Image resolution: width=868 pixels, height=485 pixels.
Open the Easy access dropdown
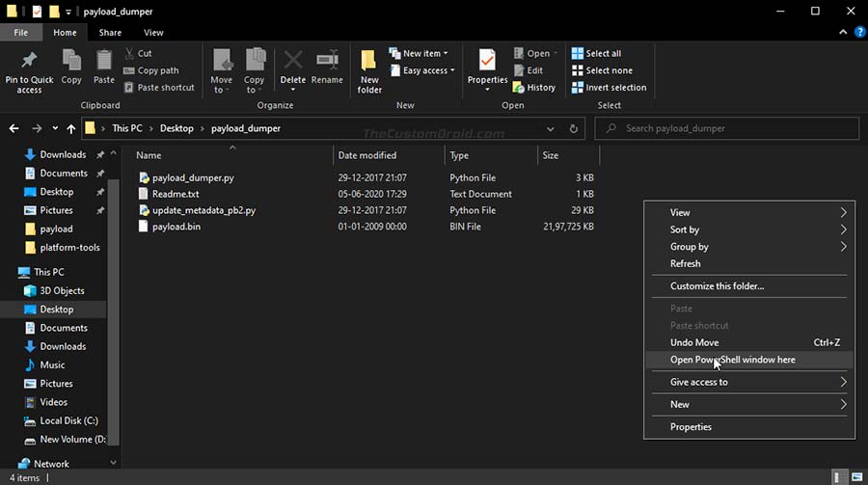pos(421,70)
